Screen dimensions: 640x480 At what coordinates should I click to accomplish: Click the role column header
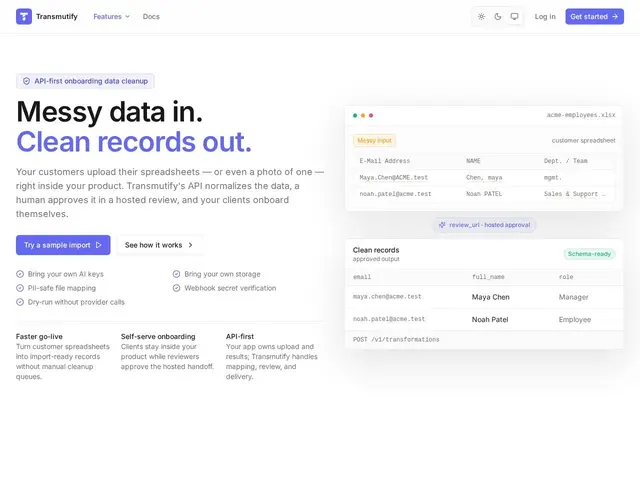coord(566,277)
